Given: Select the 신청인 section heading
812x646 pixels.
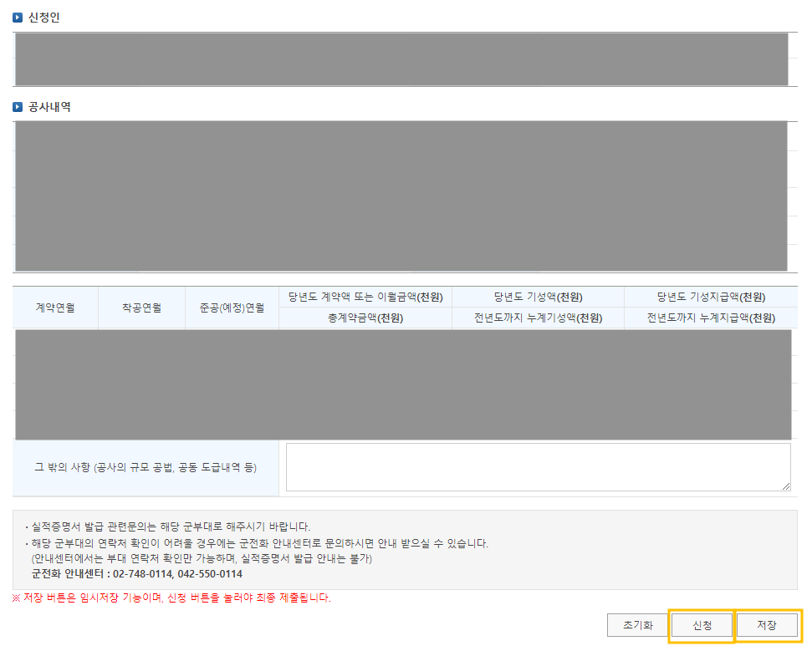Looking at the screenshot, I should pyautogui.click(x=44, y=18).
